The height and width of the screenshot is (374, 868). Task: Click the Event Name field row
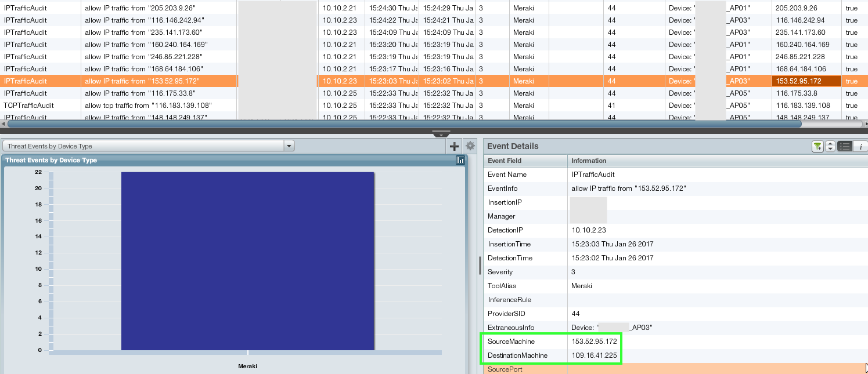pos(675,175)
